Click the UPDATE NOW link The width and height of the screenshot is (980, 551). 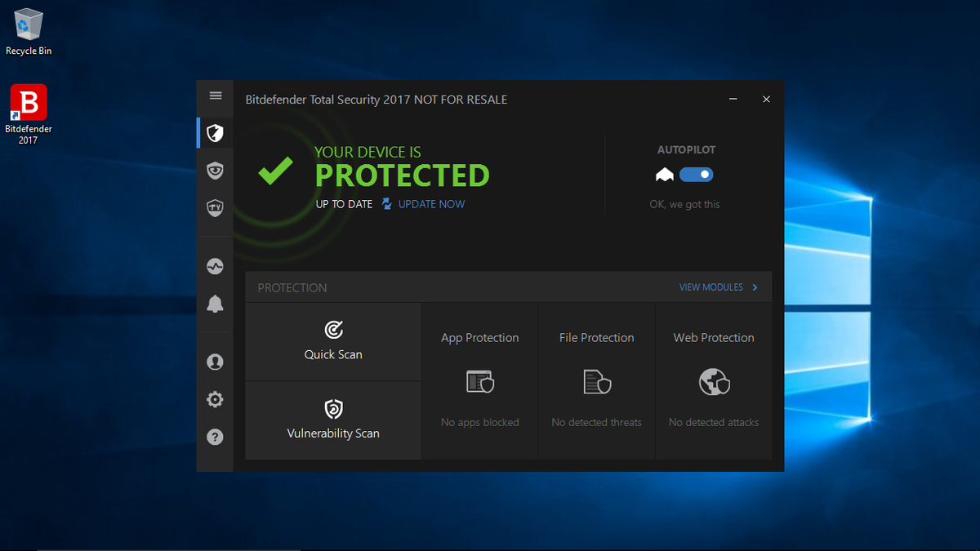[x=432, y=204]
